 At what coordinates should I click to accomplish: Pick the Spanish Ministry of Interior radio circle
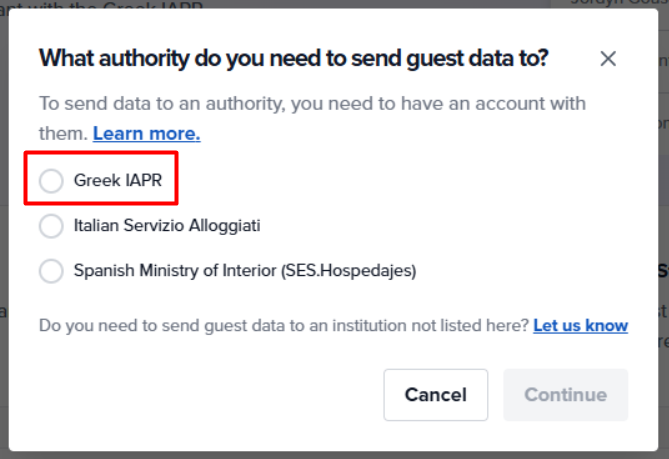click(x=51, y=271)
